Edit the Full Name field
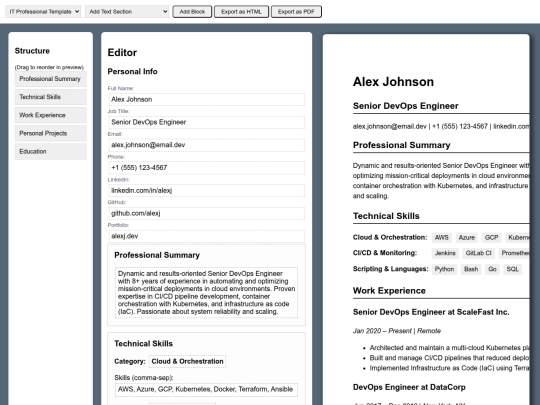The width and height of the screenshot is (540, 405). [207, 100]
